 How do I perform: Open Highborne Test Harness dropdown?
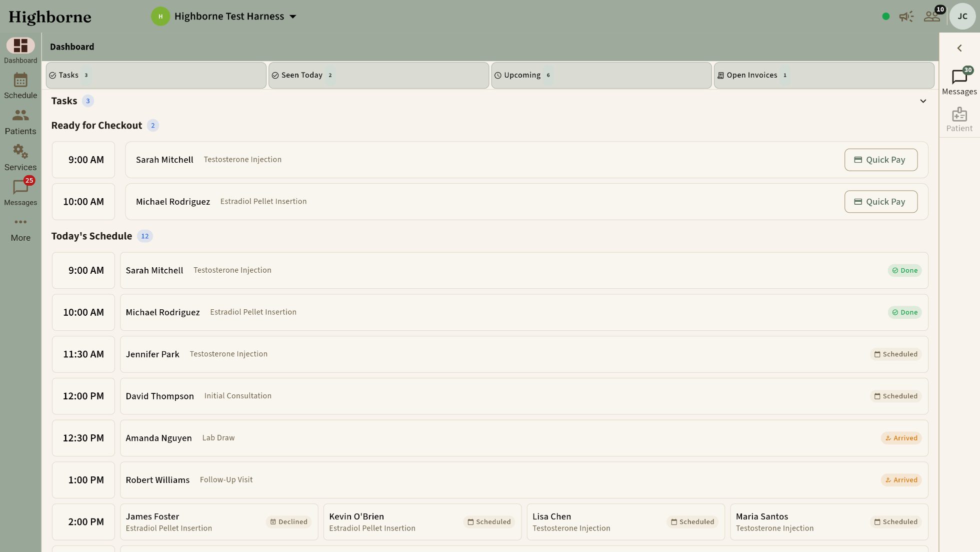point(235,17)
